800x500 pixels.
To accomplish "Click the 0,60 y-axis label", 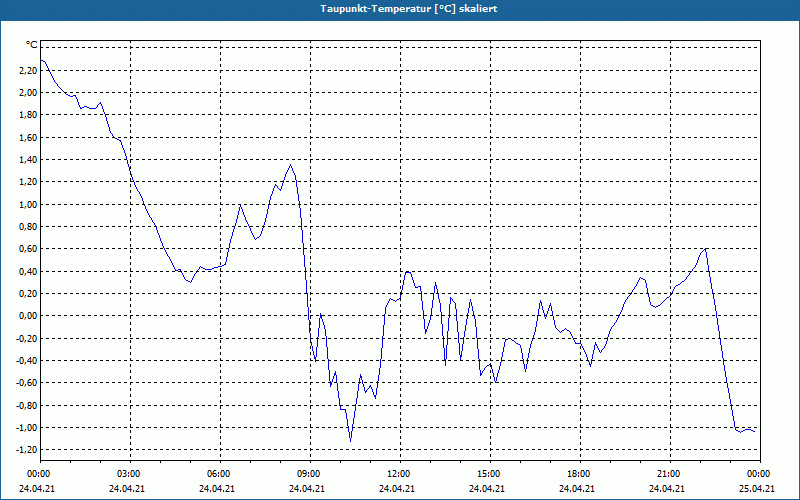I will pyautogui.click(x=28, y=249).
